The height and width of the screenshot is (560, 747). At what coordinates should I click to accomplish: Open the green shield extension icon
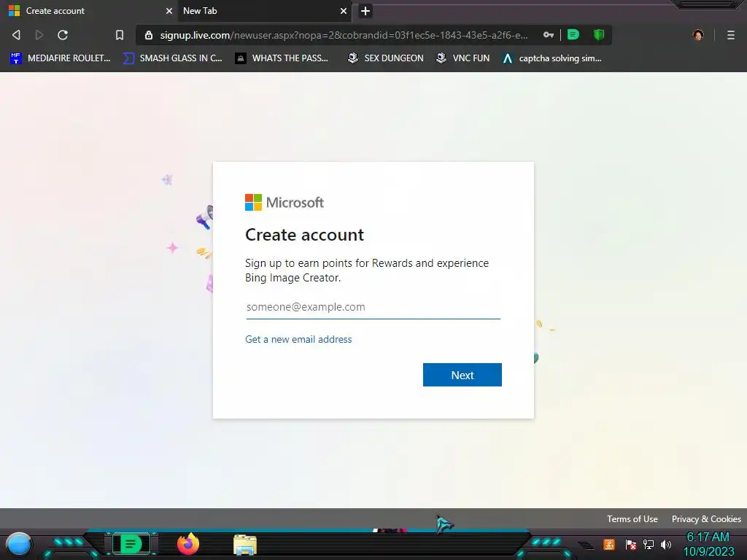pos(599,35)
